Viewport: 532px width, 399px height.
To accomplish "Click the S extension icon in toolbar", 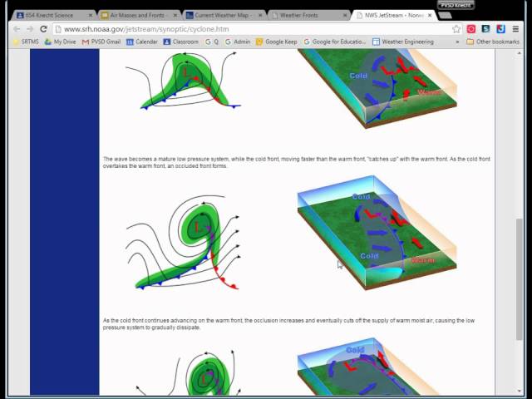I will pos(485,29).
